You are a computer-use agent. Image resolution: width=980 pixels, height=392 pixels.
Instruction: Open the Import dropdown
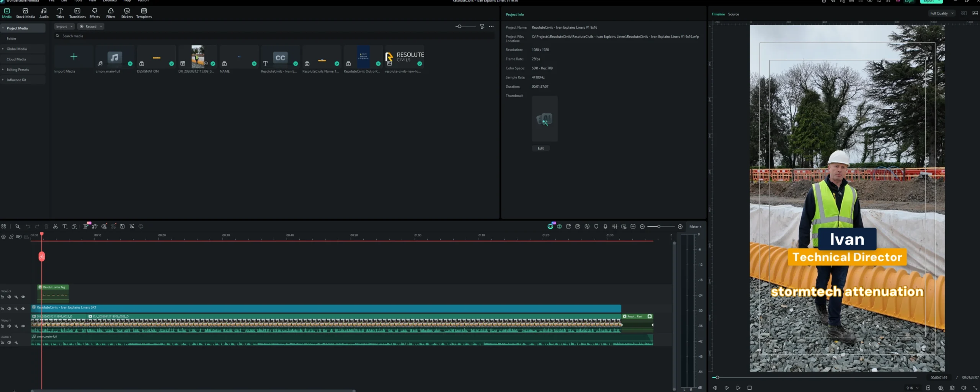coord(64,26)
